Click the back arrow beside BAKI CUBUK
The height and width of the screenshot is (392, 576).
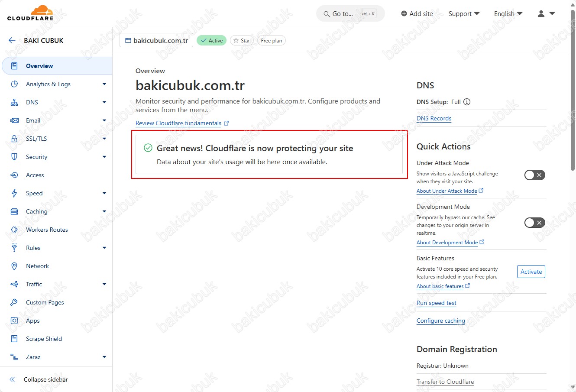[x=12, y=40]
